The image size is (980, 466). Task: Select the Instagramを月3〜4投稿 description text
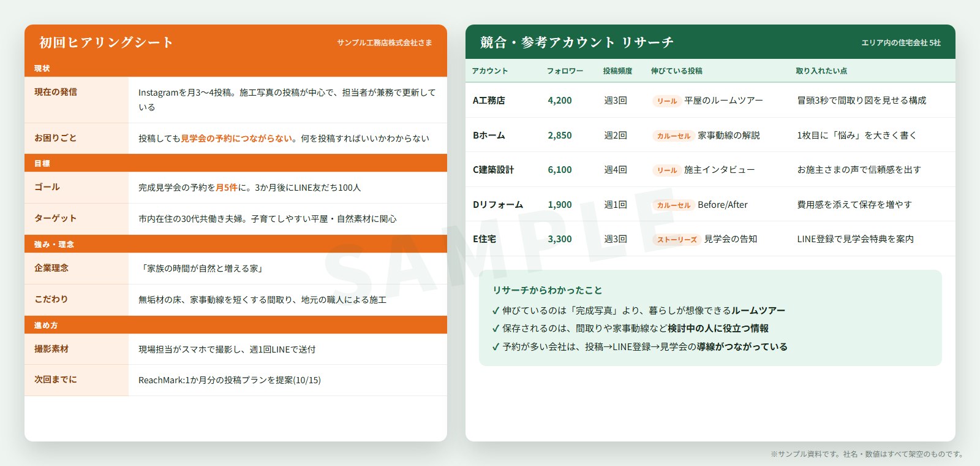pos(287,100)
